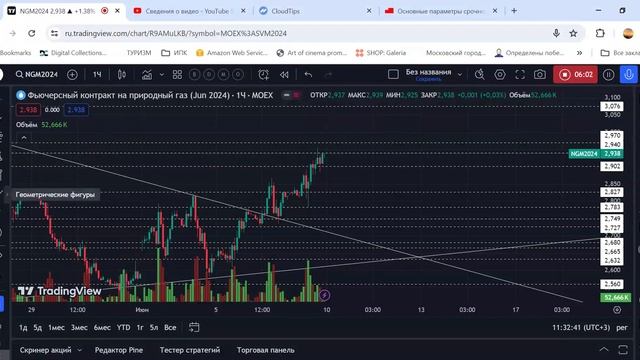Expand the Скринер акций dropdown arrow
This screenshot has width=640, height=360.
(80, 350)
